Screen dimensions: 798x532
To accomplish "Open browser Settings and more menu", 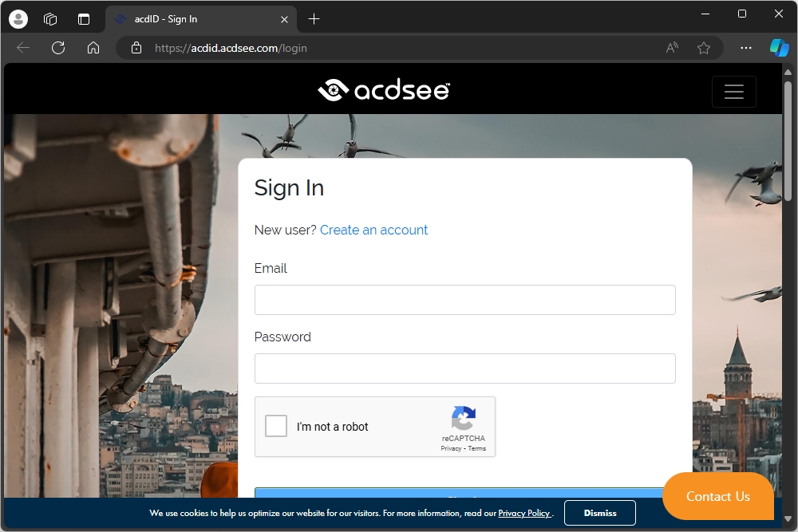I will 746,49.
